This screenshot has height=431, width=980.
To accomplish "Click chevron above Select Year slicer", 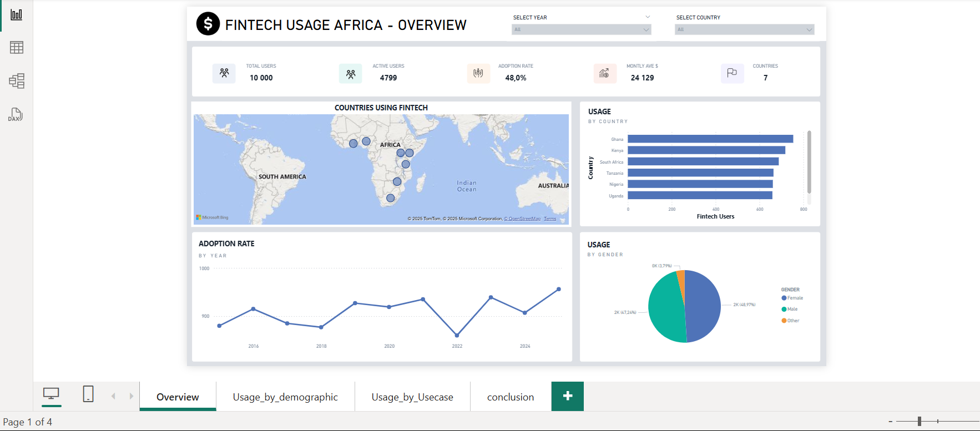I will click(x=648, y=17).
